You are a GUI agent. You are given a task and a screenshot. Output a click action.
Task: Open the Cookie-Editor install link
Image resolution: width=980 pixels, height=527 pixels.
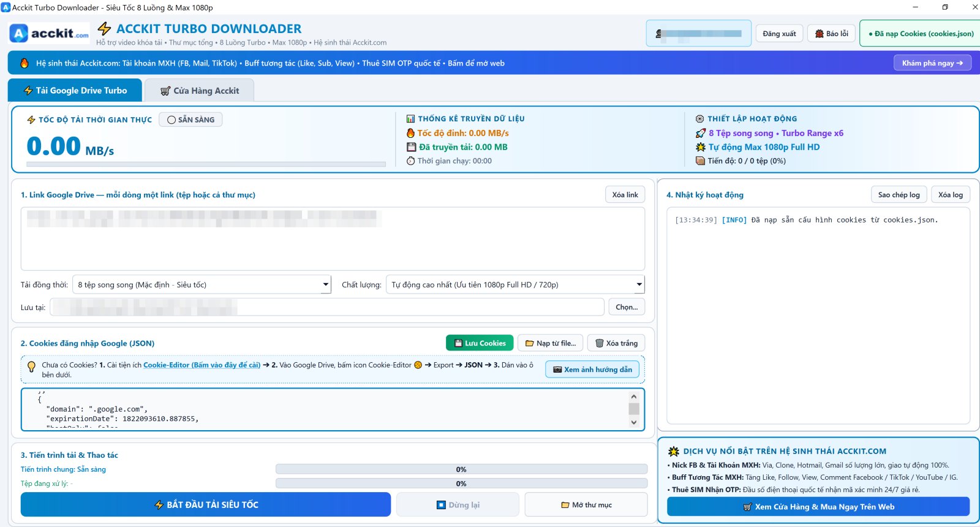[202, 365]
